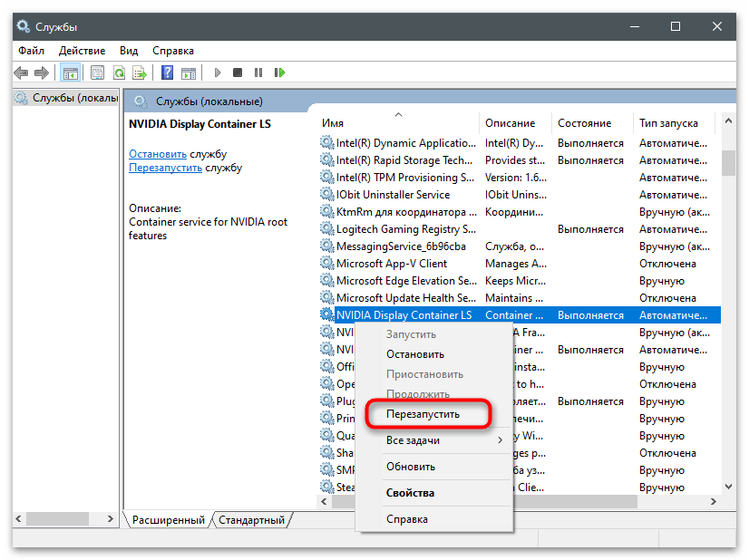Click the Перезапустить службу link
The width and height of the screenshot is (749, 560).
pyautogui.click(x=165, y=168)
